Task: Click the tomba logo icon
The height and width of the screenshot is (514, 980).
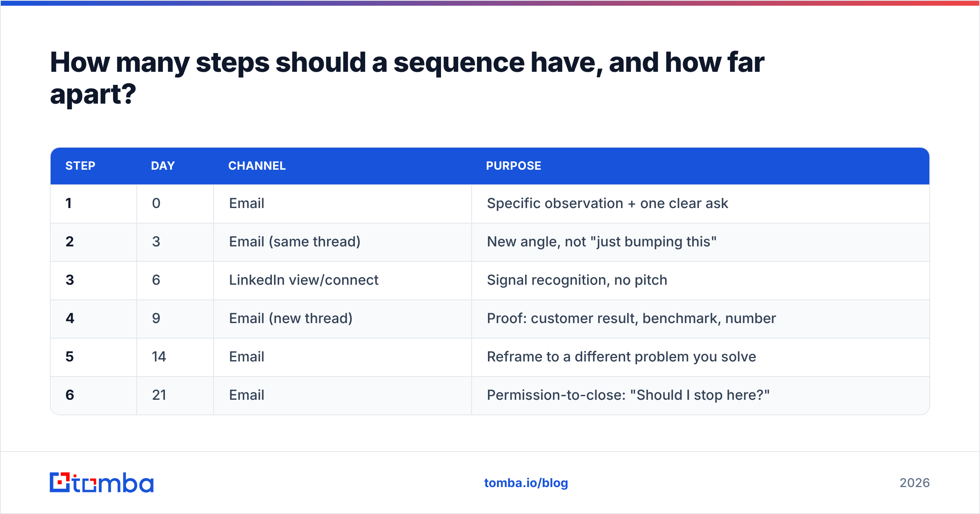Action: 60,483
